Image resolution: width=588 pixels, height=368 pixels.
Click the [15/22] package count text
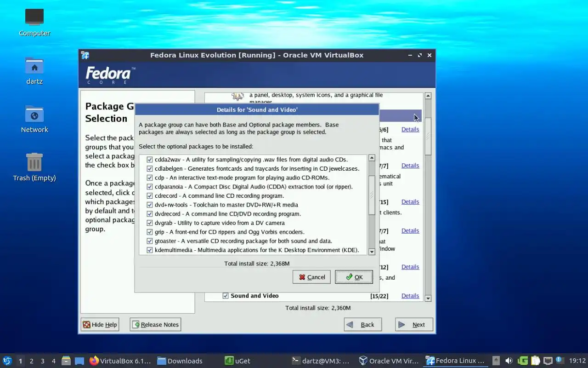(379, 296)
